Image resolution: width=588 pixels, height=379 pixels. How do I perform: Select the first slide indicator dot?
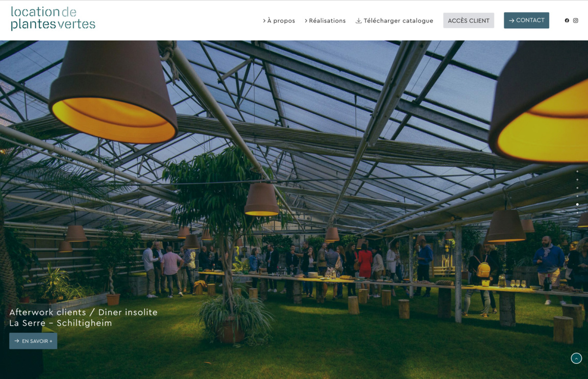coord(577,171)
